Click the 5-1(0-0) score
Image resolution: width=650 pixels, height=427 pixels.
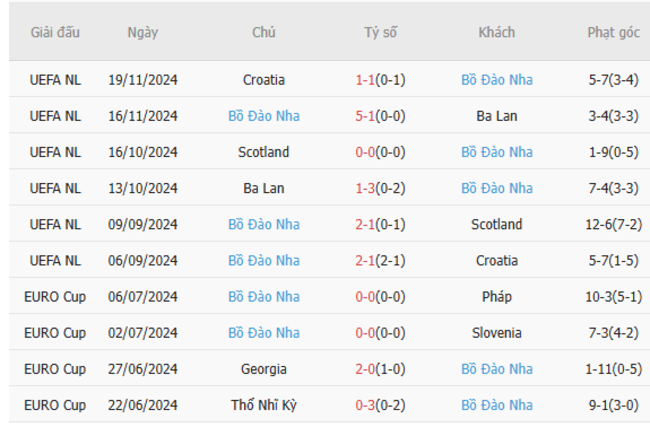click(x=380, y=116)
